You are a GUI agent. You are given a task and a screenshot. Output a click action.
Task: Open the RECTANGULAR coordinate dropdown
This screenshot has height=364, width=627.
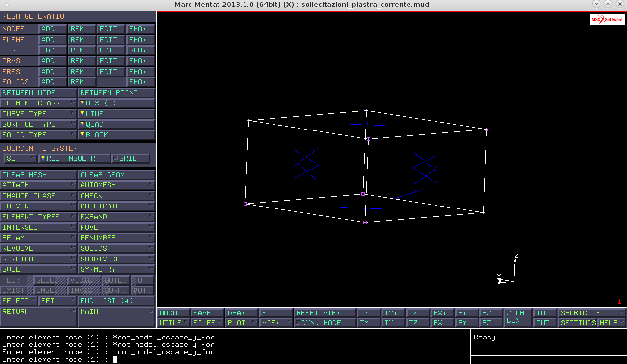click(x=75, y=158)
